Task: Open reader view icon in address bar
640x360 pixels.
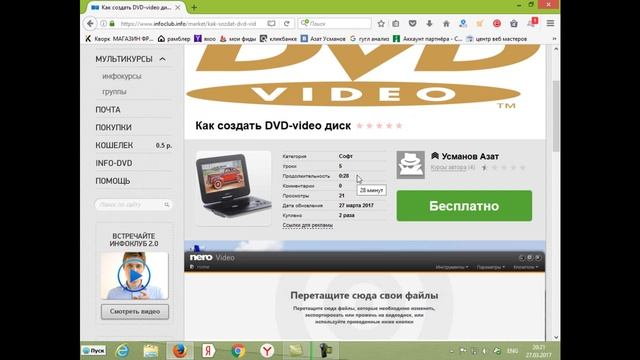Action: point(271,24)
